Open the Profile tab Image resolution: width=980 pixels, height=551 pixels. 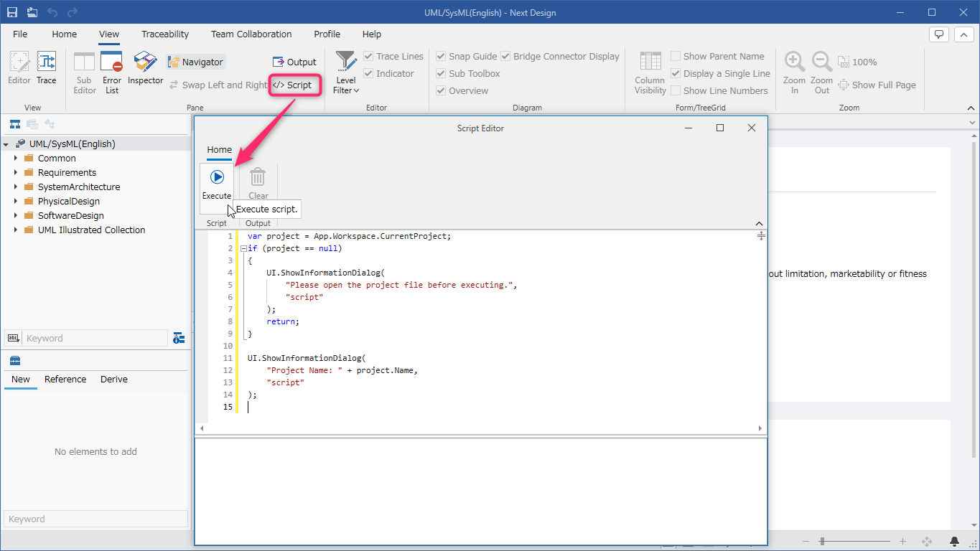click(x=327, y=34)
